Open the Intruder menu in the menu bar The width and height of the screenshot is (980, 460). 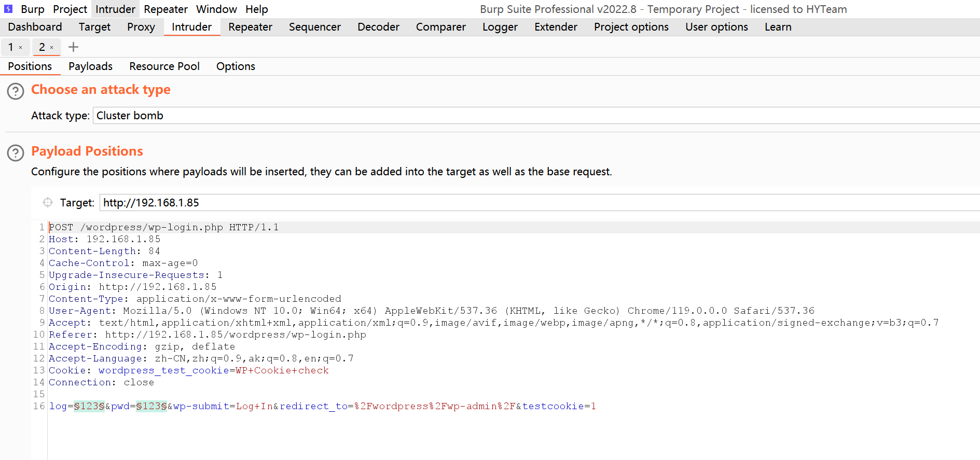click(115, 9)
